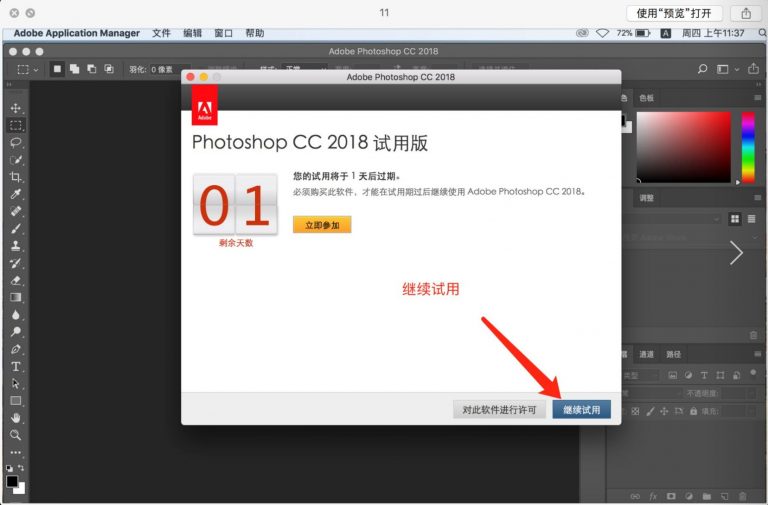Enable New Selection mode in options bar
Image resolution: width=768 pixels, height=505 pixels.
click(x=57, y=69)
